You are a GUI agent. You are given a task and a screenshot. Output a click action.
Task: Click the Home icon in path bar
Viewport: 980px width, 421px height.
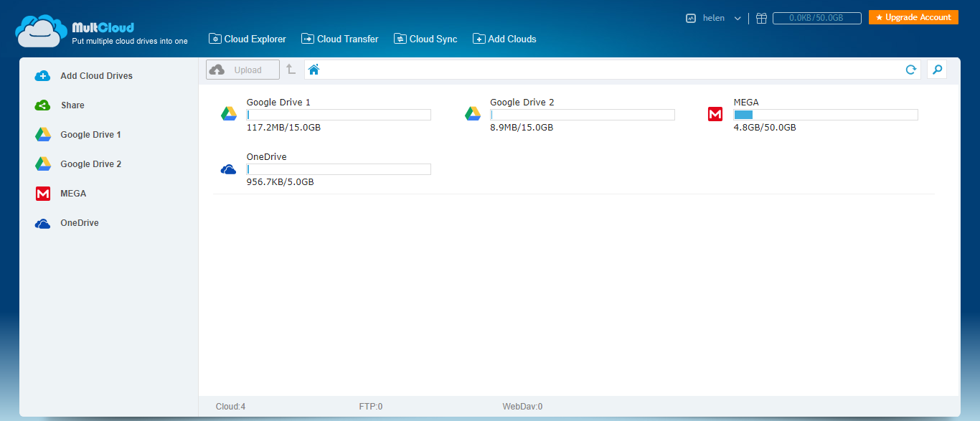click(314, 70)
